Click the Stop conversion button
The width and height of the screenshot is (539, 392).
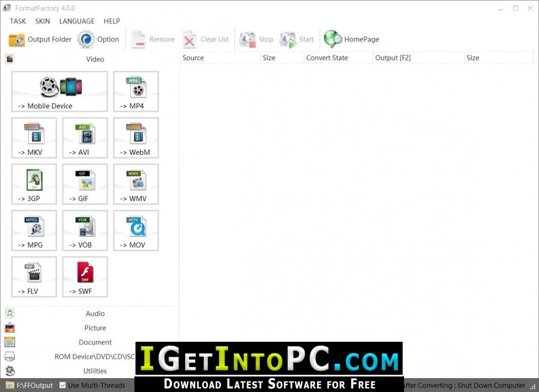coord(257,39)
